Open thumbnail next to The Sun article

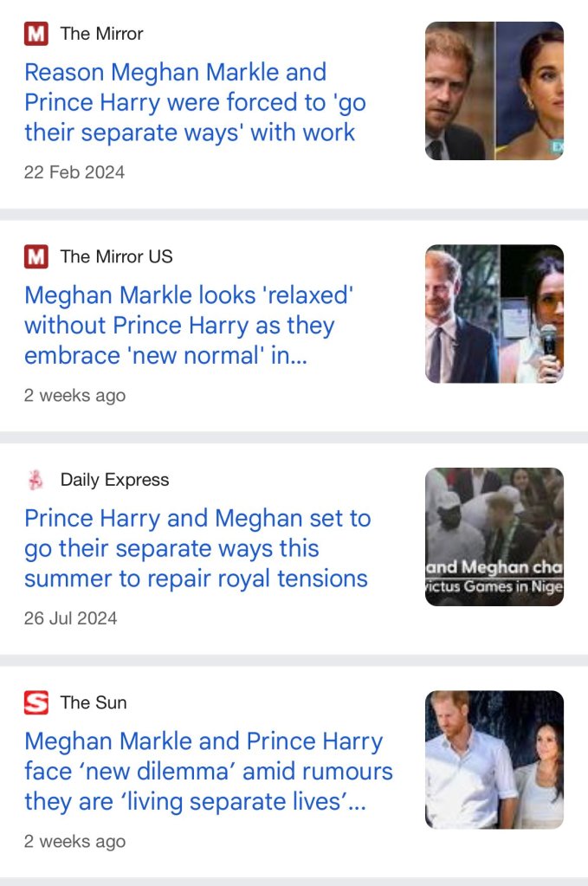[x=494, y=760]
